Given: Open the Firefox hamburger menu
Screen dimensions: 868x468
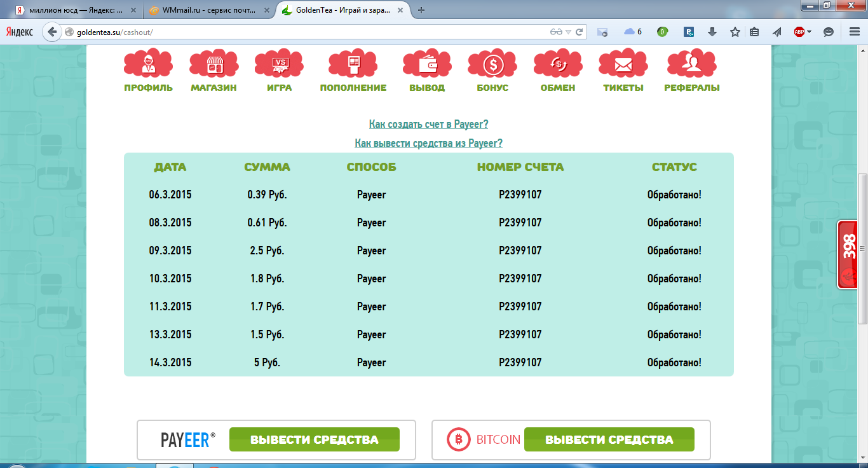Looking at the screenshot, I should (855, 32).
